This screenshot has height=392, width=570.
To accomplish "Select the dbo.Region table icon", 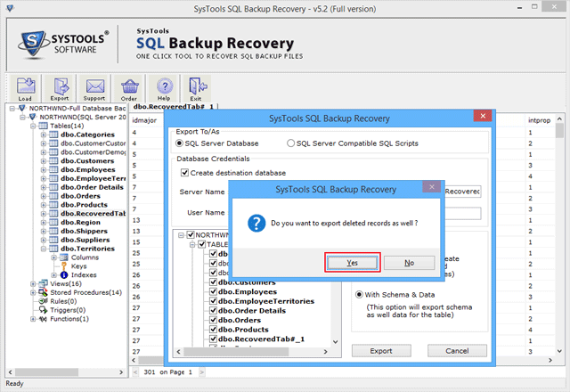I will 53,222.
